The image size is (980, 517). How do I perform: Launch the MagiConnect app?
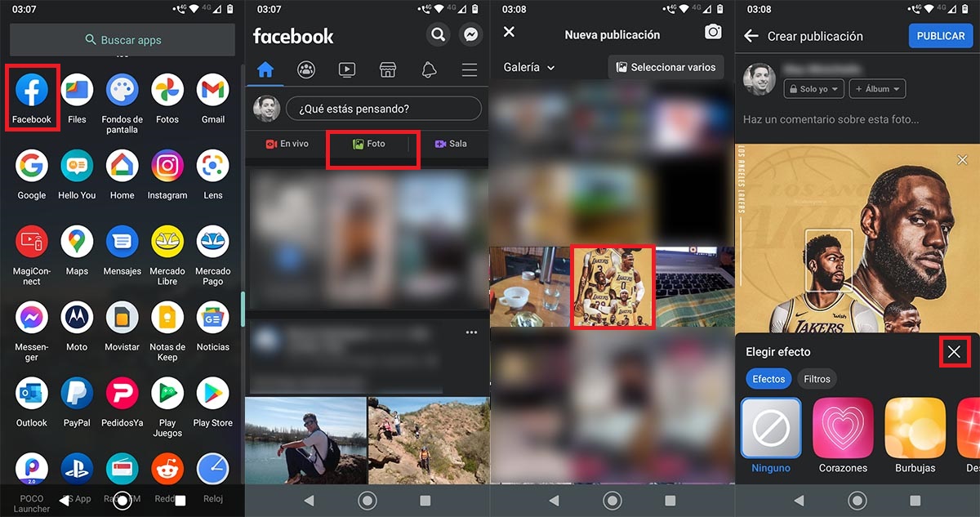[x=32, y=242]
